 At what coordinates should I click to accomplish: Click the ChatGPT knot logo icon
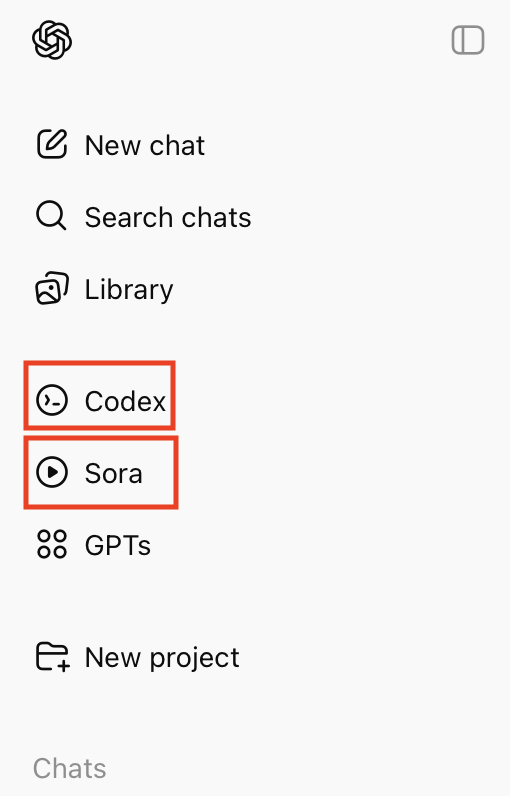coord(52,40)
